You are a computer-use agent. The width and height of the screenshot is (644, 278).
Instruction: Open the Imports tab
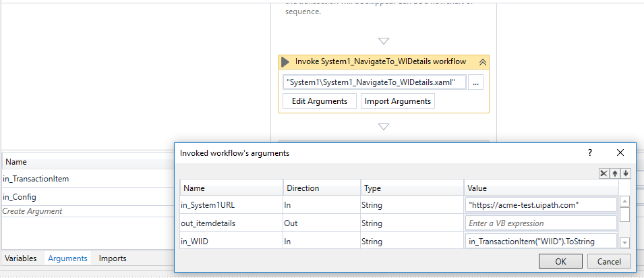tap(113, 258)
